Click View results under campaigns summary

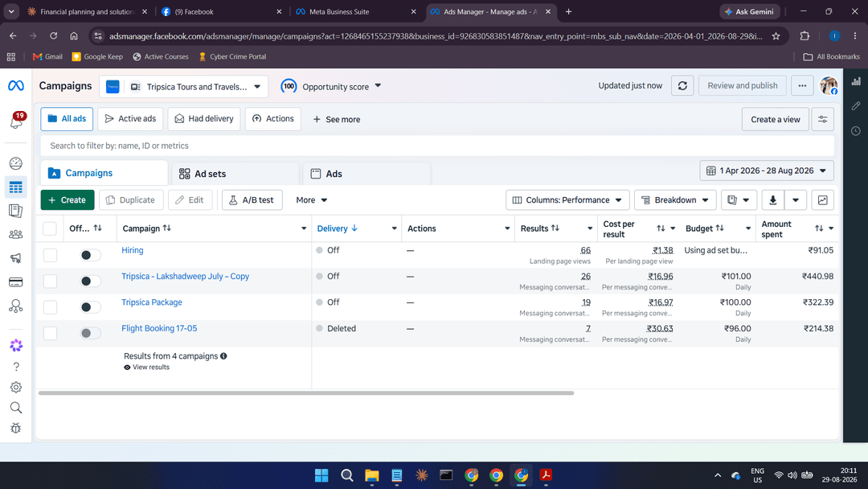pyautogui.click(x=147, y=368)
